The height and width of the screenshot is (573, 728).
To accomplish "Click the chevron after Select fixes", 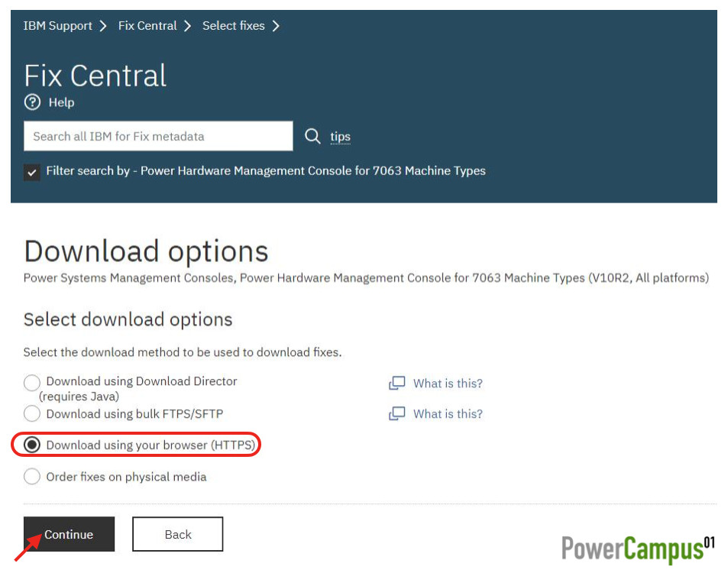I will pyautogui.click(x=275, y=26).
